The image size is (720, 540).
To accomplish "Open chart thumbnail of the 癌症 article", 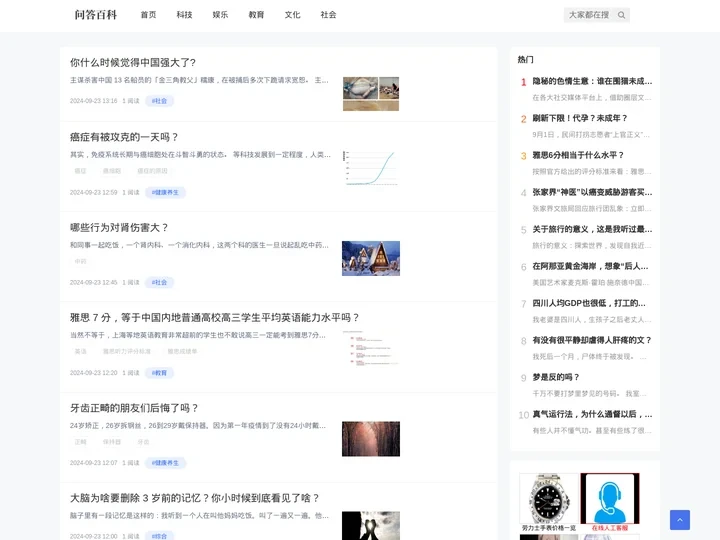I will pyautogui.click(x=371, y=168).
